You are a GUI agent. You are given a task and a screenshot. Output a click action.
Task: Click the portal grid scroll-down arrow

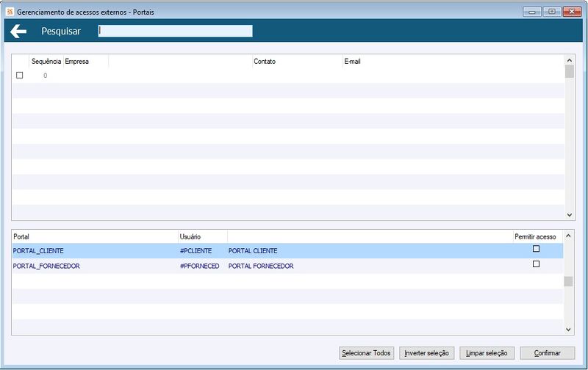point(568,330)
